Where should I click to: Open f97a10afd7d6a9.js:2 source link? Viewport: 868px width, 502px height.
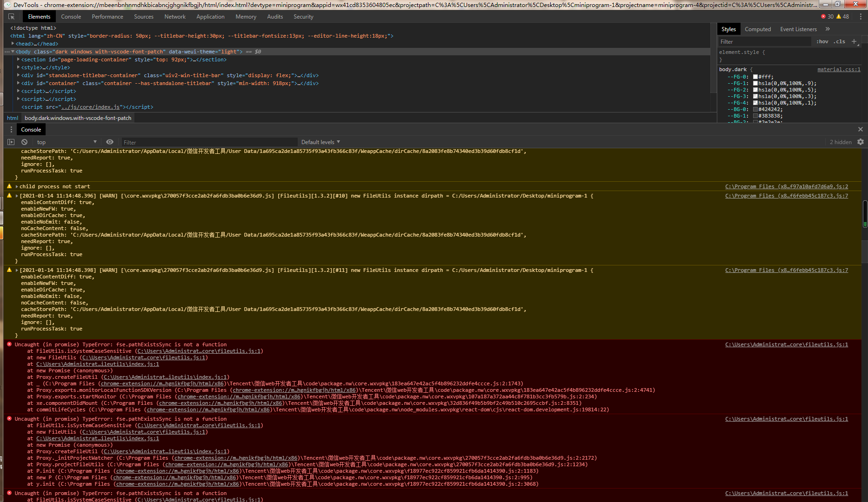tap(787, 186)
